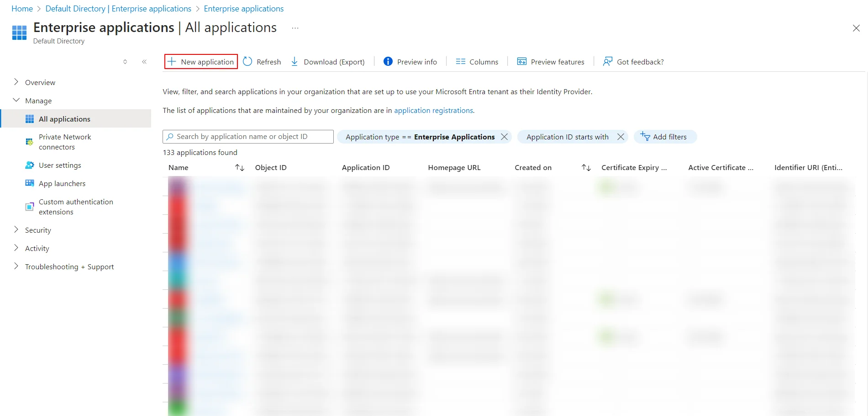Expand the Security section
This screenshot has width=868, height=416.
pyautogui.click(x=38, y=230)
